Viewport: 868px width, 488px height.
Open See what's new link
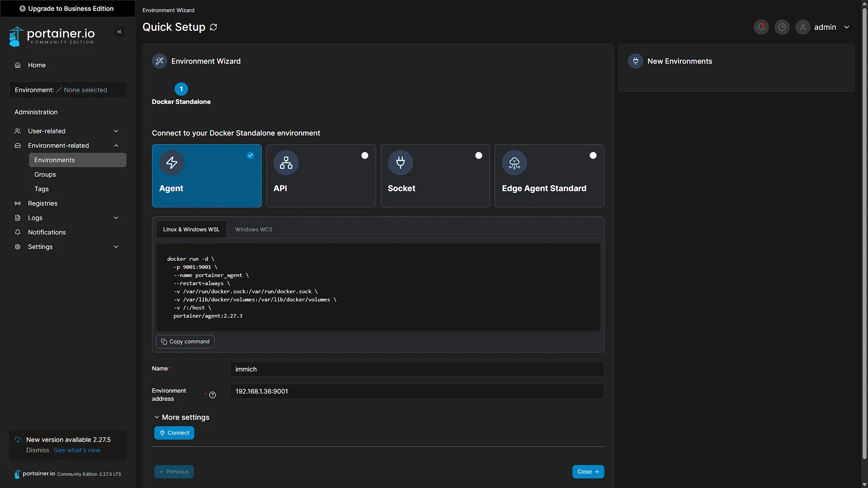pyautogui.click(x=77, y=450)
